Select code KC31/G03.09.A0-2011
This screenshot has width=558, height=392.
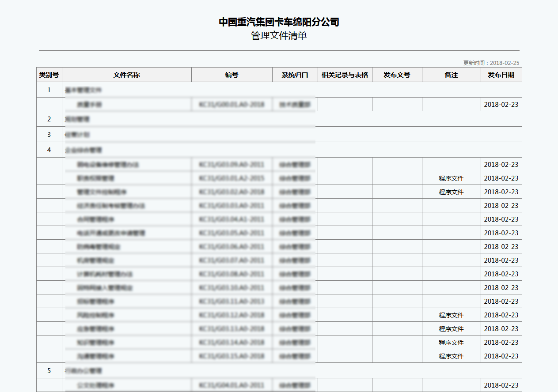coord(232,165)
